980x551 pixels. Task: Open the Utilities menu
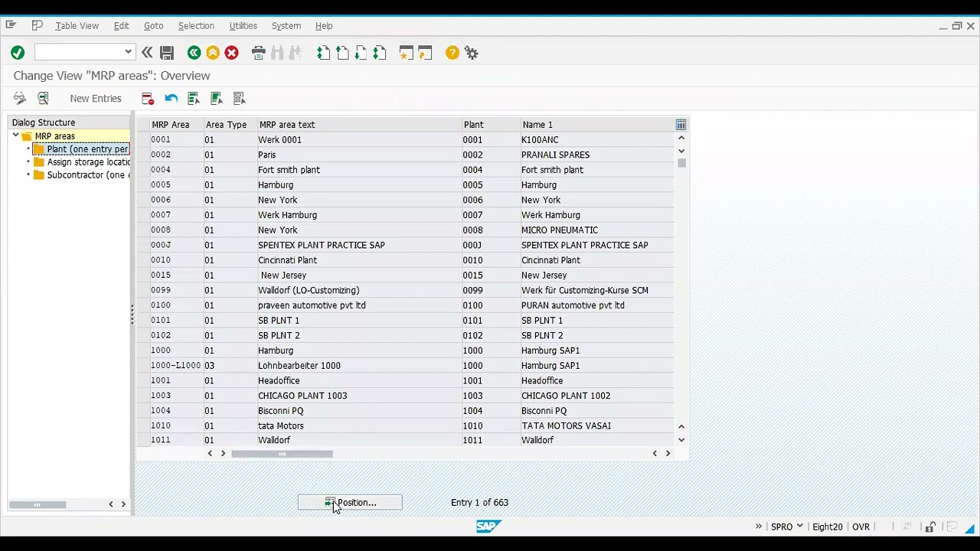point(243,25)
